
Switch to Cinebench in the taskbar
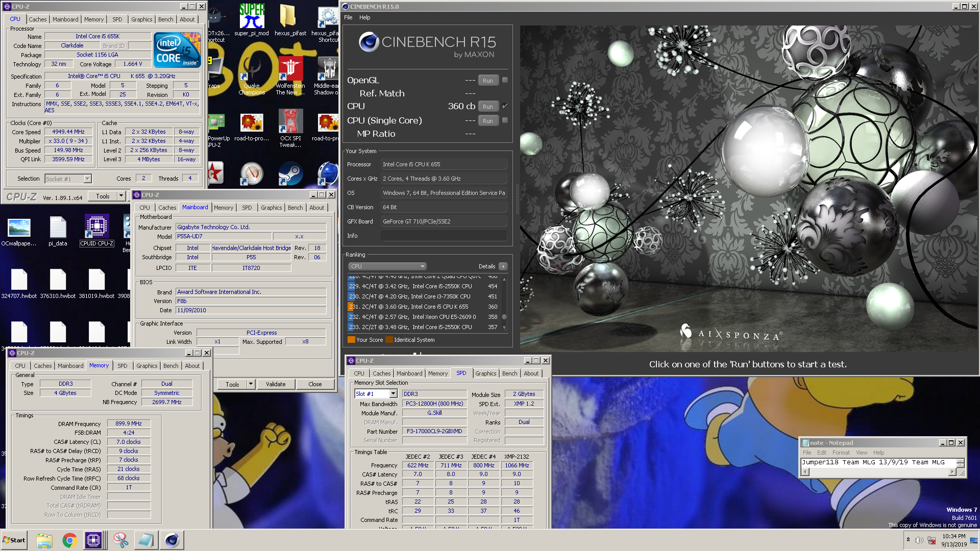point(172,540)
